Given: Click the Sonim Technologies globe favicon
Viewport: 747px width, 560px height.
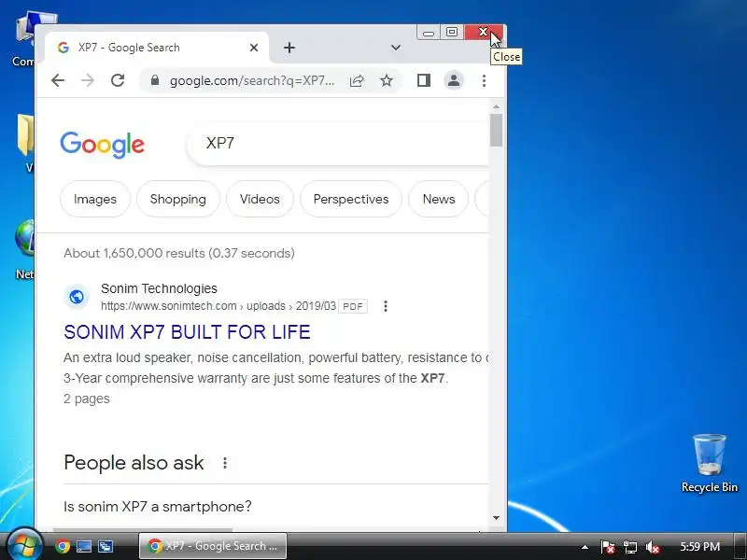Looking at the screenshot, I should tap(77, 297).
